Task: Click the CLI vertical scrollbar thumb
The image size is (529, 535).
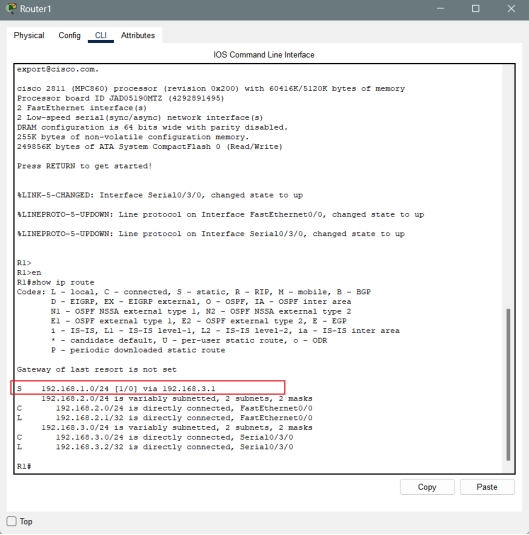Action: [x=508, y=384]
